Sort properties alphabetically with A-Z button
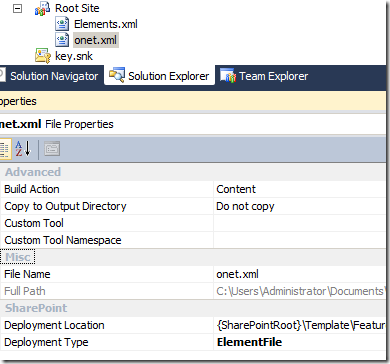 (x=23, y=149)
